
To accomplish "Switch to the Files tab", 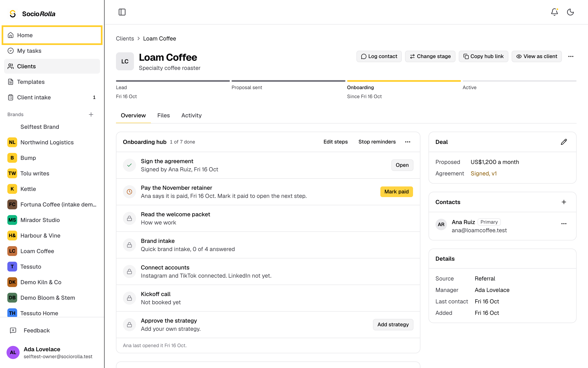I will tap(164, 115).
